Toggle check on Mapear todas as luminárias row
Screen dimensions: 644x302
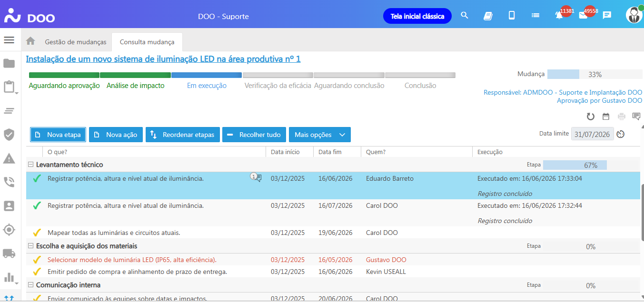click(x=37, y=233)
